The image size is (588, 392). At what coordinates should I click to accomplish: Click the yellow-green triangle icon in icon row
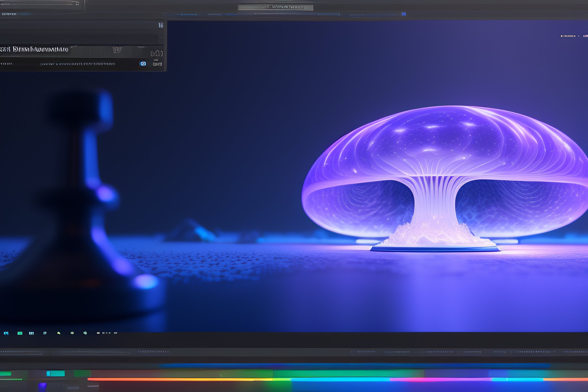(x=59, y=333)
